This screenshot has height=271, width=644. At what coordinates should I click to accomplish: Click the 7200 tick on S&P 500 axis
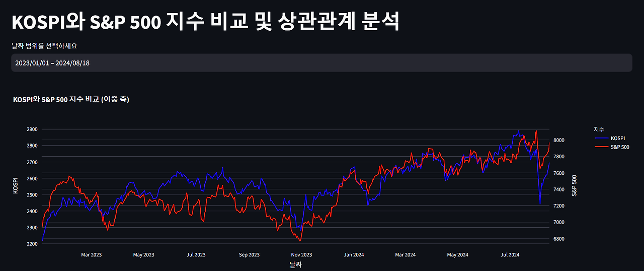(558, 206)
